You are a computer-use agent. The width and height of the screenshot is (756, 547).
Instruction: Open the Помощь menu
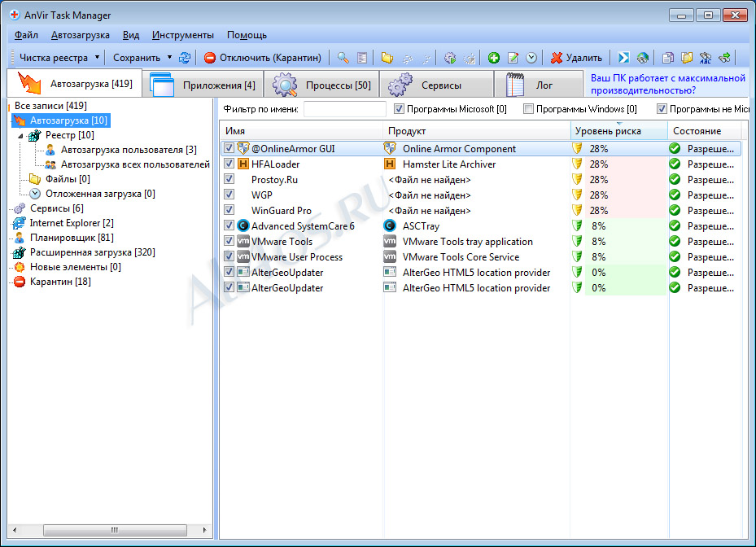pyautogui.click(x=247, y=35)
